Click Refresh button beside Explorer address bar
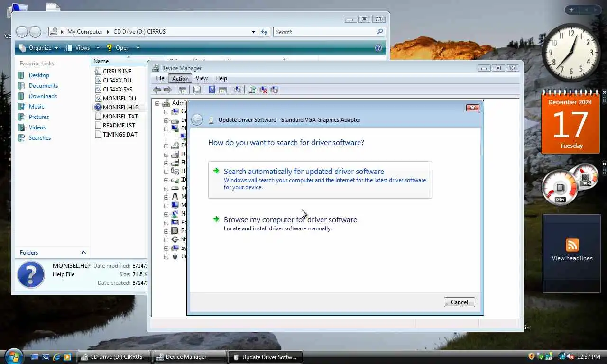Viewport: 607px width, 364px height. point(265,32)
